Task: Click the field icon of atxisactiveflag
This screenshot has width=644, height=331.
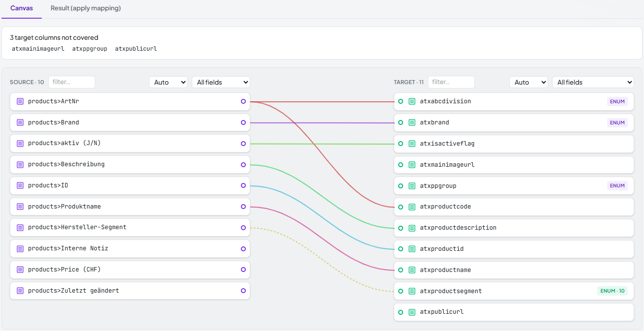Action: pos(412,144)
